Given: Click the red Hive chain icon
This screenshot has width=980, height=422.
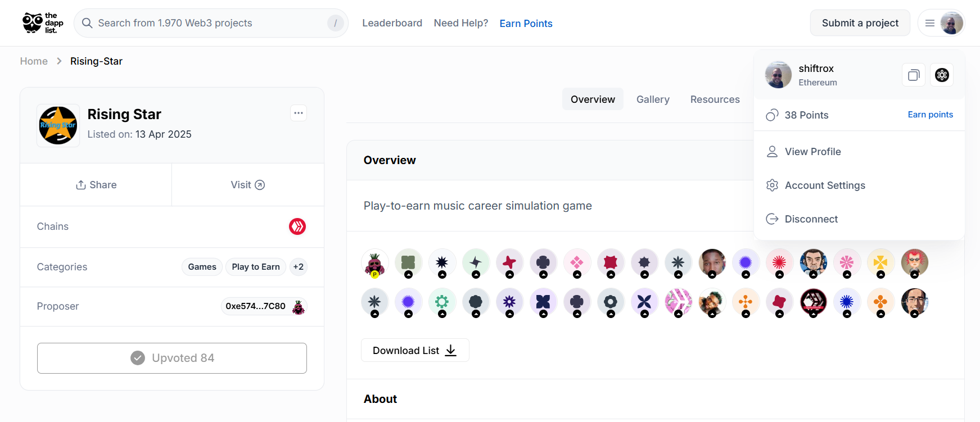Looking at the screenshot, I should click(297, 226).
